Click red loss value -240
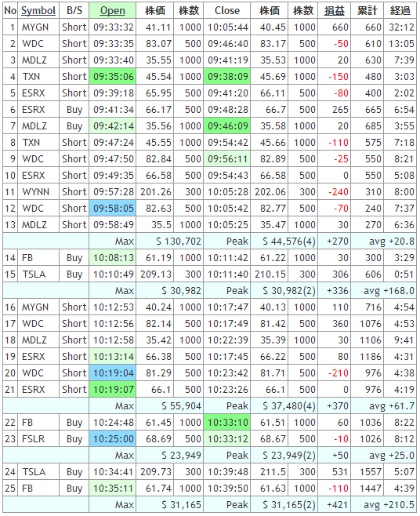This screenshot has height=516, width=420. tap(338, 192)
